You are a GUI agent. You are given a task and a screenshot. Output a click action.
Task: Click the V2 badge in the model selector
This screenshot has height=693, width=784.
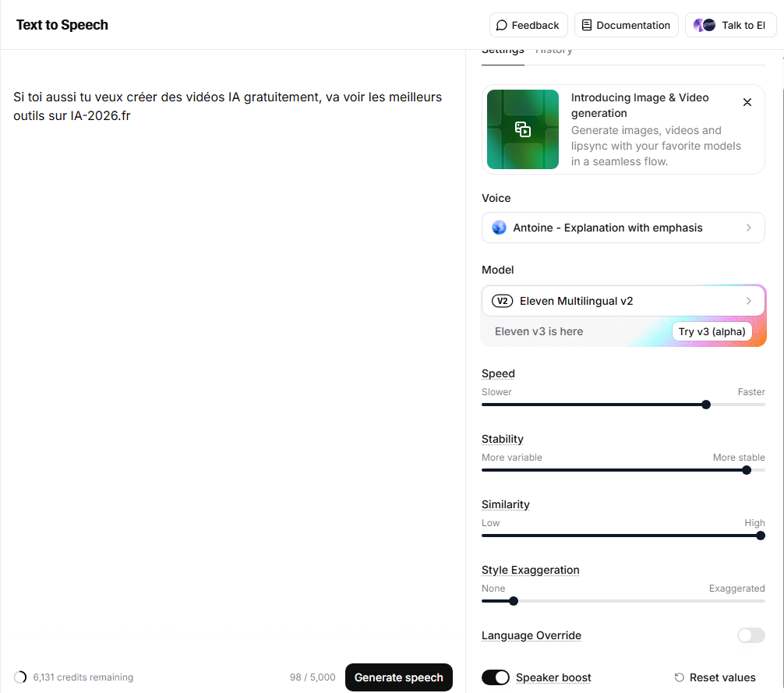503,301
